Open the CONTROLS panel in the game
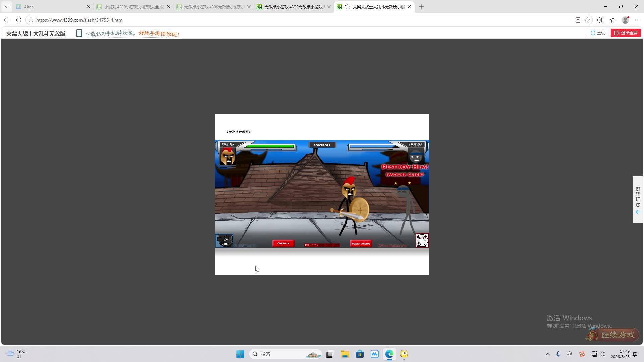644x362 pixels. pyautogui.click(x=322, y=145)
